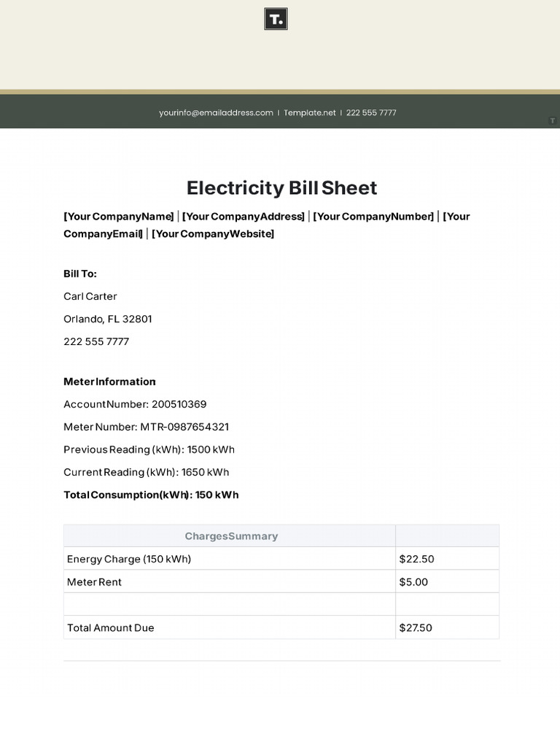
Task: Select the Electricity Bill Sheet title
Action: click(281, 187)
